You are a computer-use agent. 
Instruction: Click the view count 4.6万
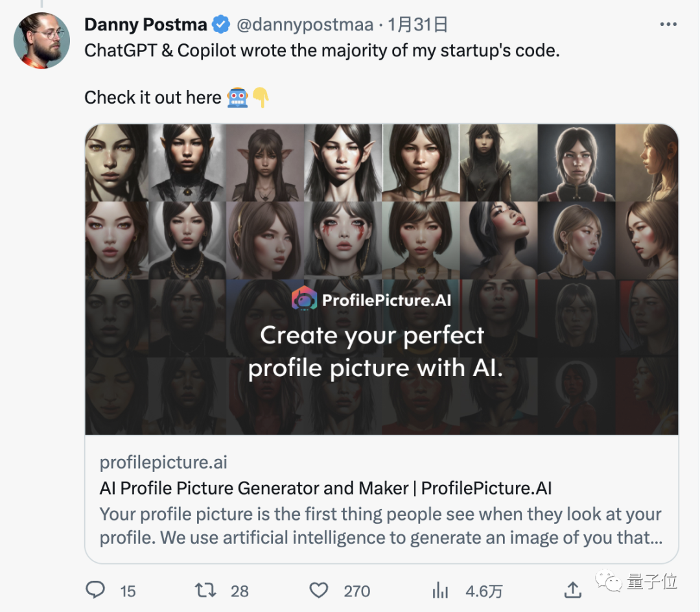pos(482,592)
